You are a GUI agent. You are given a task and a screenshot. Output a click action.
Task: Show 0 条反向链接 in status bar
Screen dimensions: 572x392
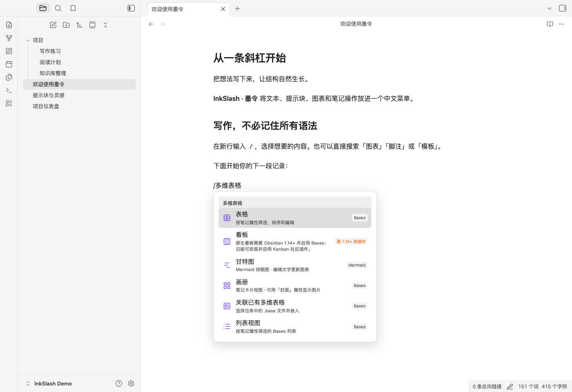coord(487,387)
